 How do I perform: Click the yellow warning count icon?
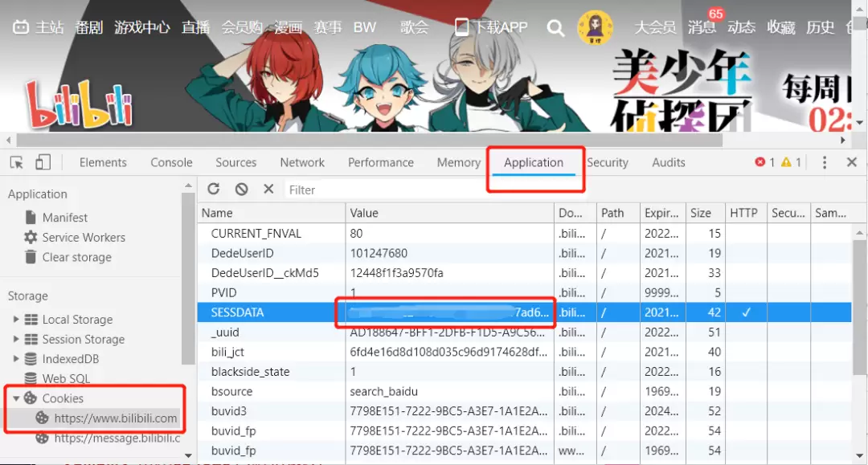786,162
